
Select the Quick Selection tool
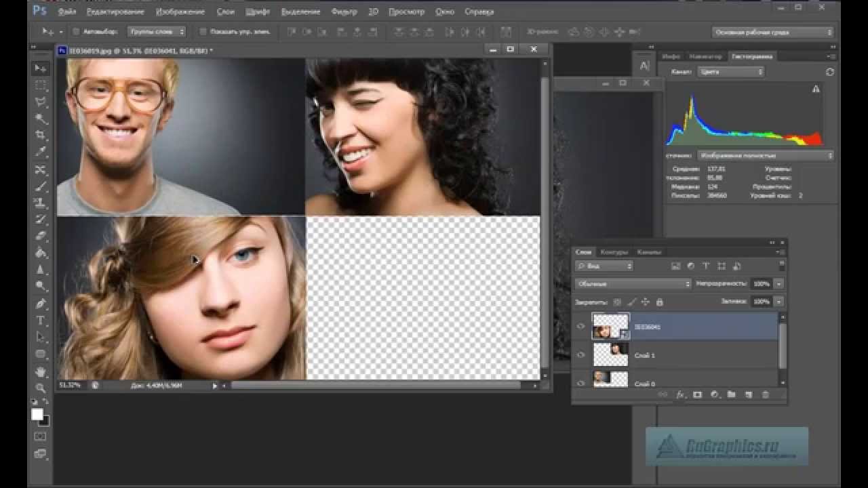(x=41, y=119)
